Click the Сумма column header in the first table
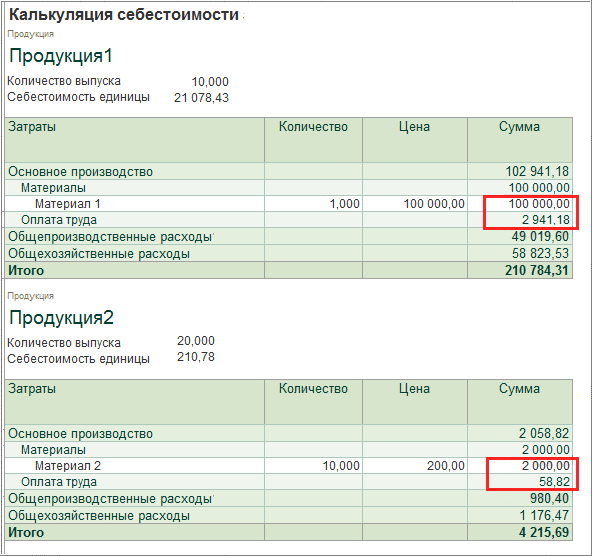The height and width of the screenshot is (556, 592). tap(520, 126)
